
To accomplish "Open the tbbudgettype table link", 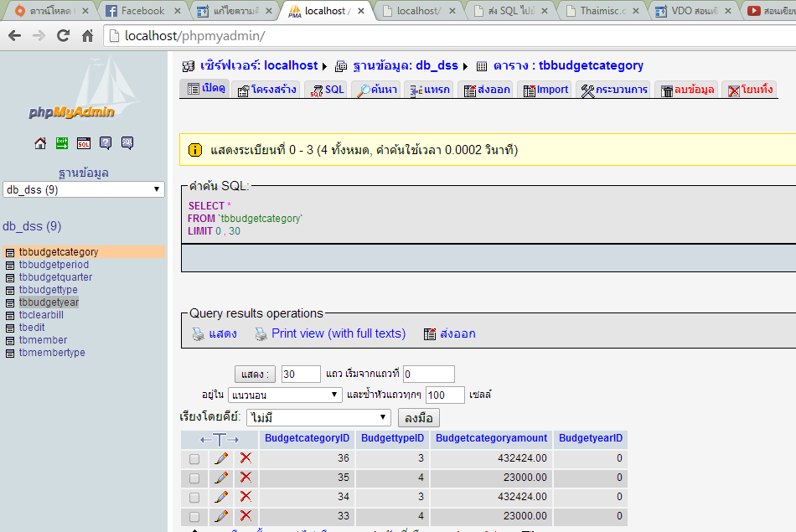I will click(49, 291).
